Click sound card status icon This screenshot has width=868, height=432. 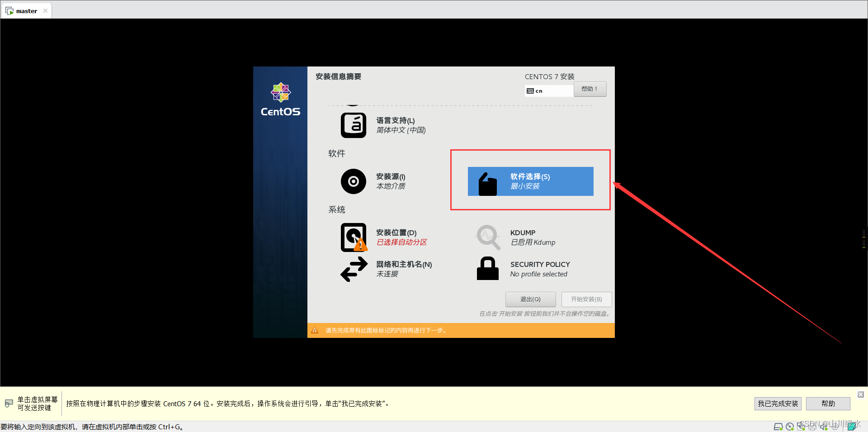point(824,427)
